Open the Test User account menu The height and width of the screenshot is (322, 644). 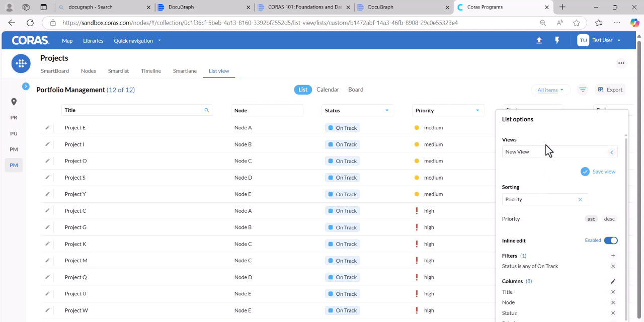pos(599,40)
